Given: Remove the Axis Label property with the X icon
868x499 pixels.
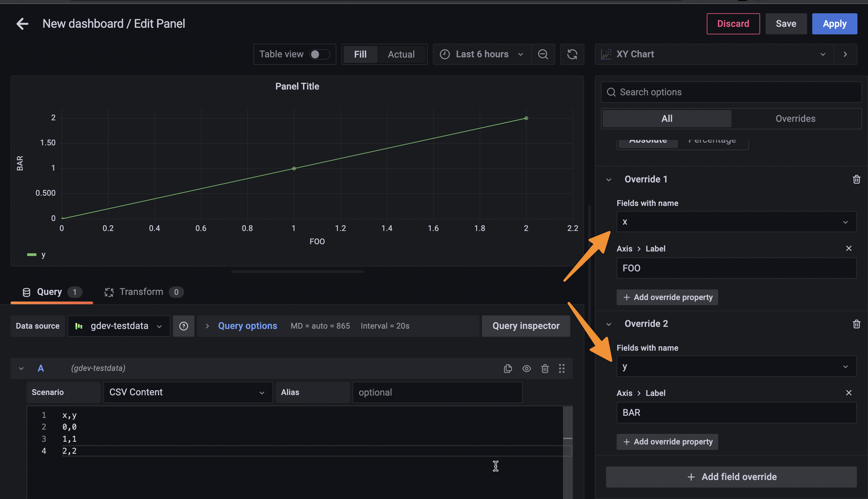Looking at the screenshot, I should pos(849,248).
